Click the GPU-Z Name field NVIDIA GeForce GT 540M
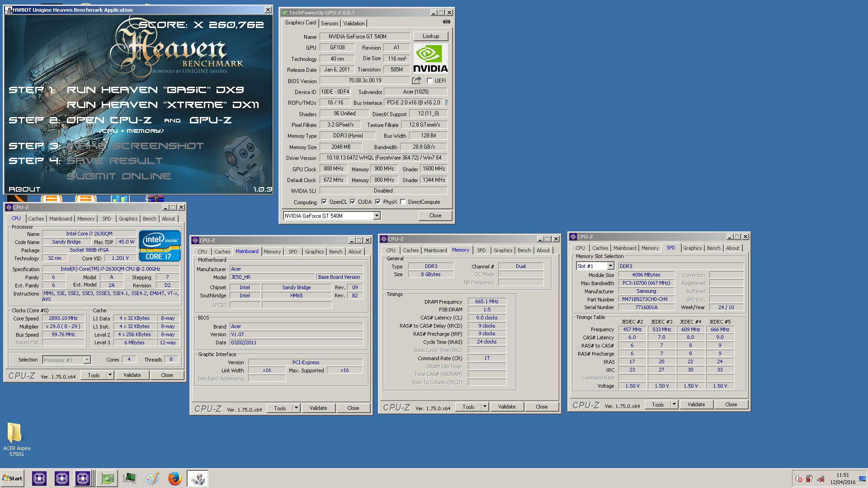 click(364, 37)
